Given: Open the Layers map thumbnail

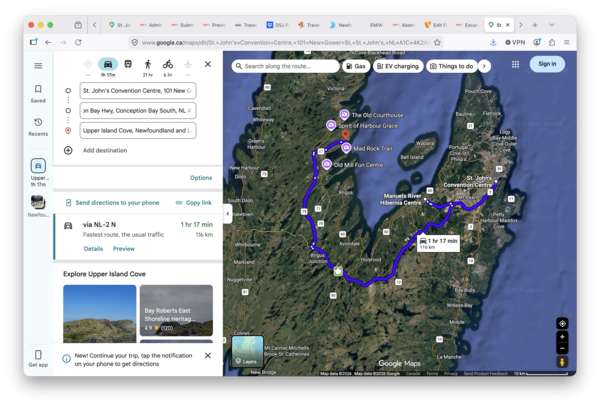Looking at the screenshot, I should 247,351.
